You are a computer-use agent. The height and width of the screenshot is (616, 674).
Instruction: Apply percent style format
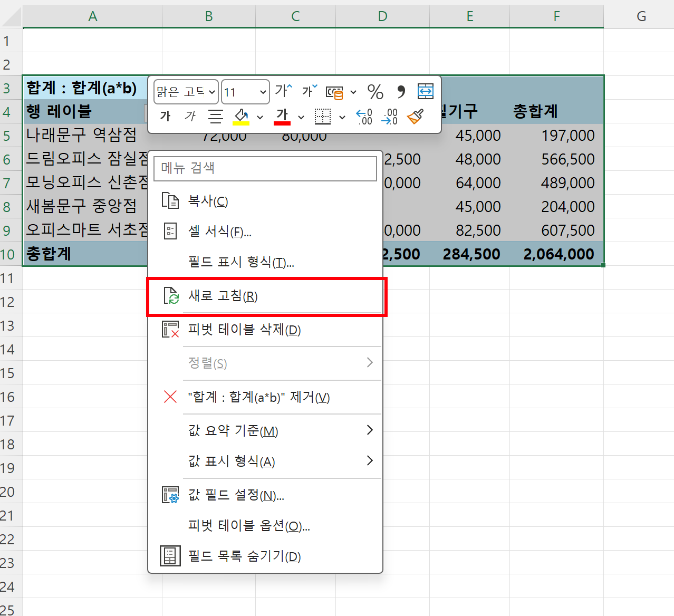375,92
